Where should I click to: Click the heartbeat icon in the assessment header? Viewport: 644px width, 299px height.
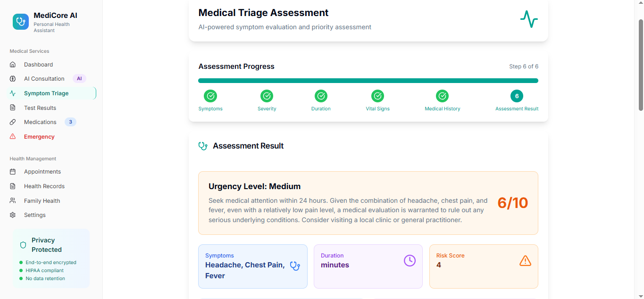528,19
